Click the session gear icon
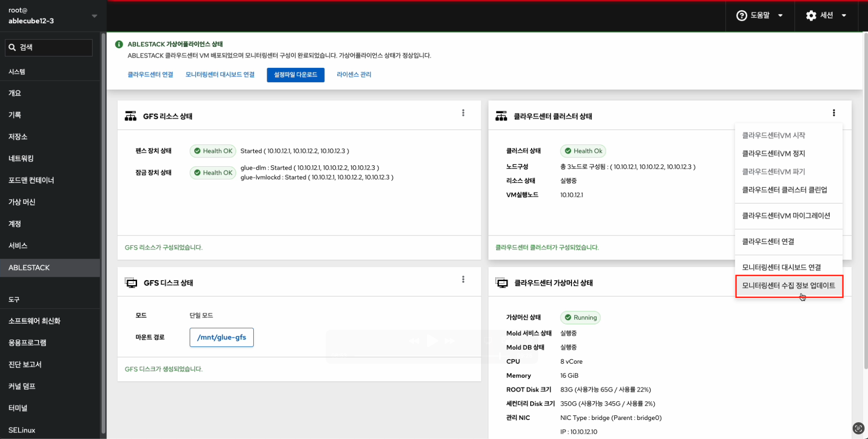The width and height of the screenshot is (868, 439). coord(811,16)
